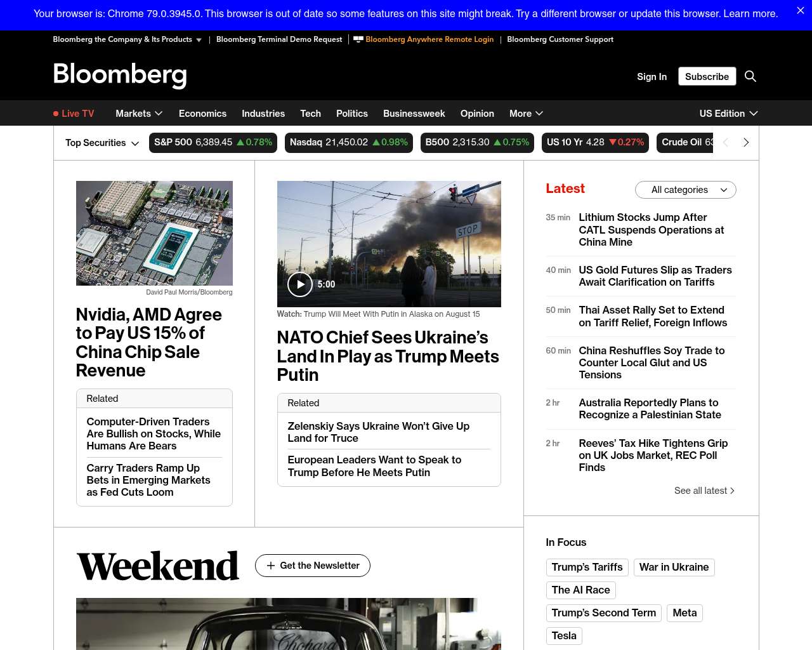Open the search magnifier icon
Image resolution: width=812 pixels, height=650 pixels.
point(750,76)
